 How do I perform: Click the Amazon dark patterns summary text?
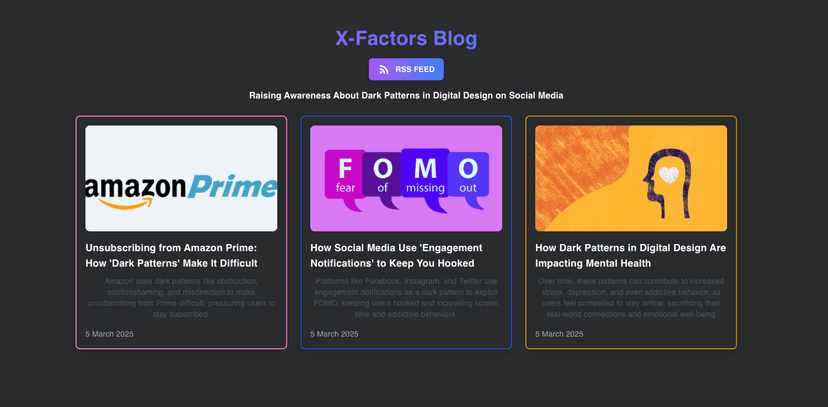tap(181, 297)
